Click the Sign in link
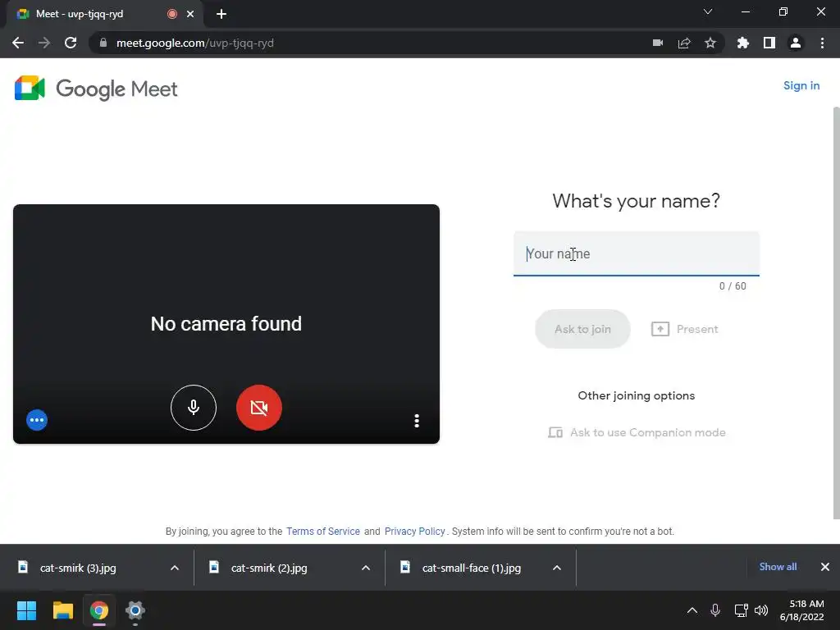Screen dimensions: 840x630 pos(801,85)
